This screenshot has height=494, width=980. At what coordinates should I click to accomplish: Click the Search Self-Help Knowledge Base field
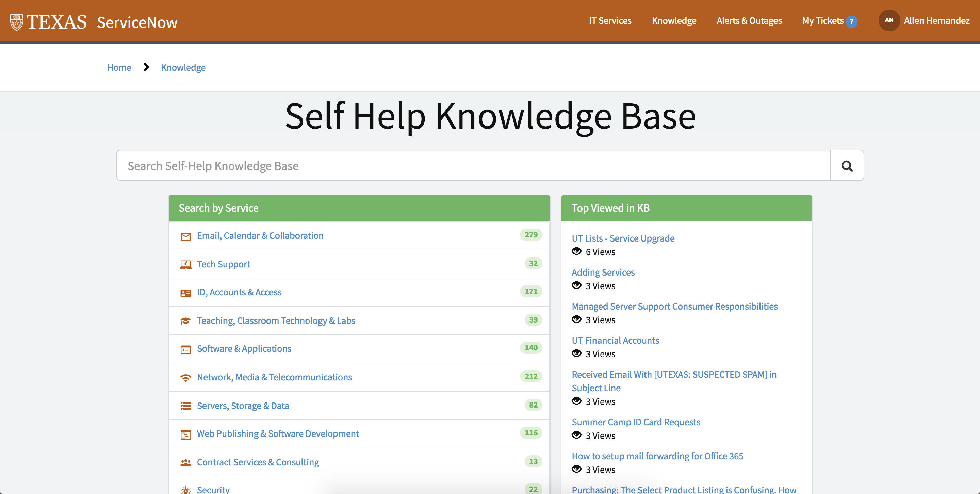pyautogui.click(x=473, y=166)
